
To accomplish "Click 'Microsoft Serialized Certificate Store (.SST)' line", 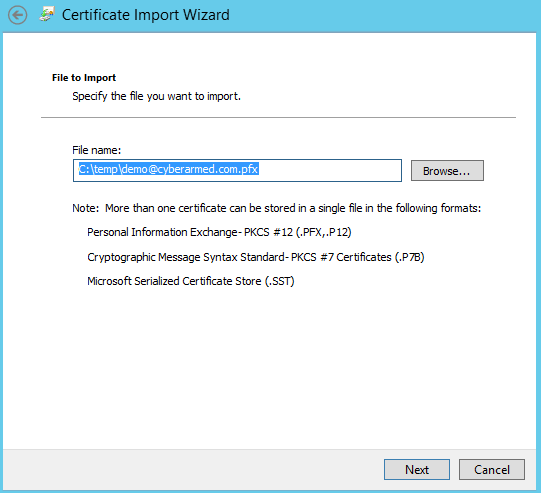I will pos(191,281).
